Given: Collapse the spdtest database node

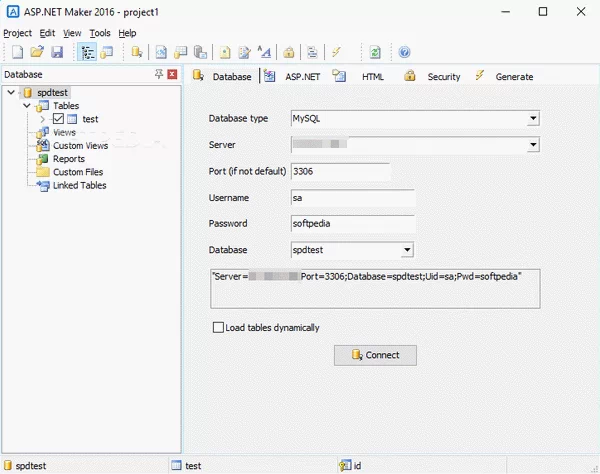Looking at the screenshot, I should point(11,92).
